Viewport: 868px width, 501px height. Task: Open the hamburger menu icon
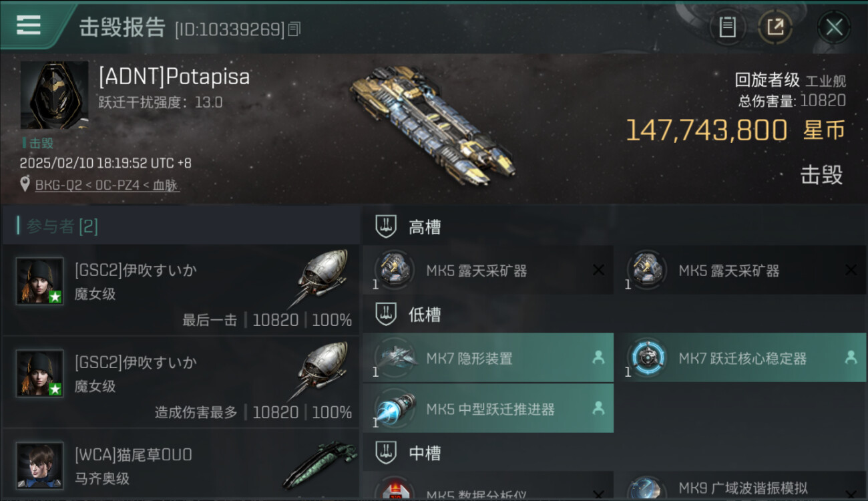tap(28, 25)
